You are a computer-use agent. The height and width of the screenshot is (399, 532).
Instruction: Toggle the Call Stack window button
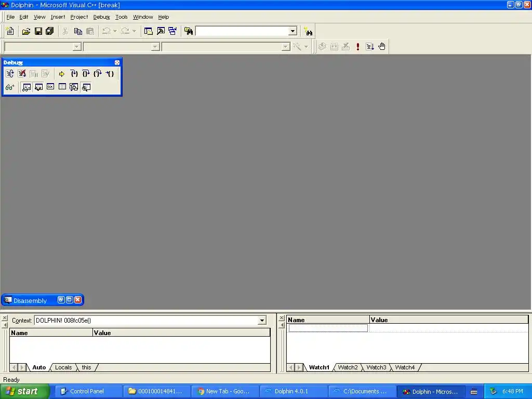click(x=74, y=87)
